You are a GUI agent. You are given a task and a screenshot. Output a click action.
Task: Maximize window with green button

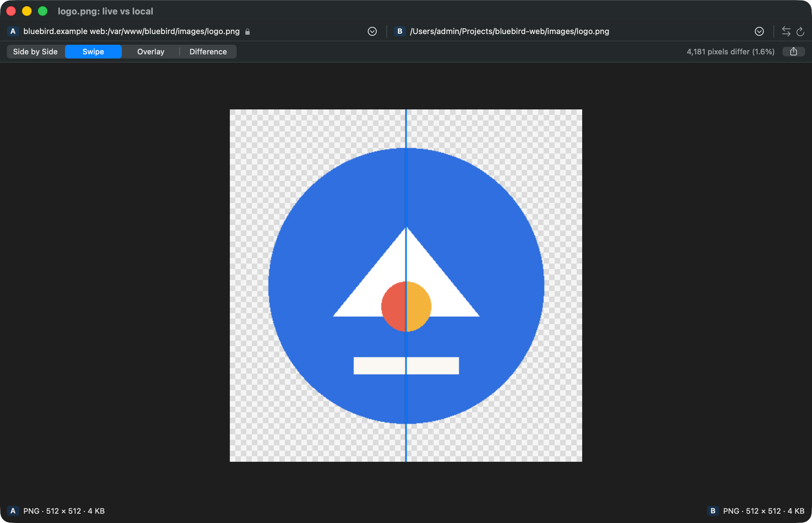[x=43, y=11]
